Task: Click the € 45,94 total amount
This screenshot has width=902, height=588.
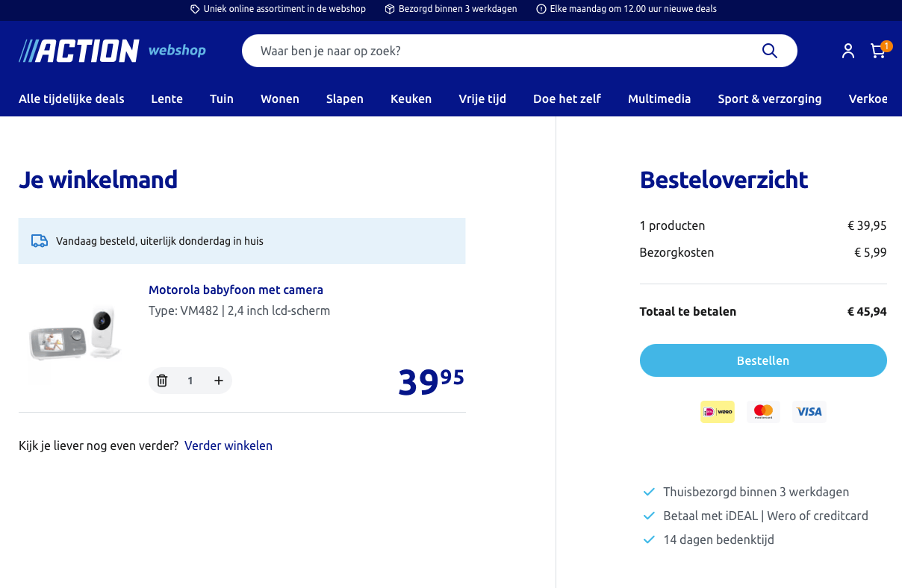Action: (867, 311)
